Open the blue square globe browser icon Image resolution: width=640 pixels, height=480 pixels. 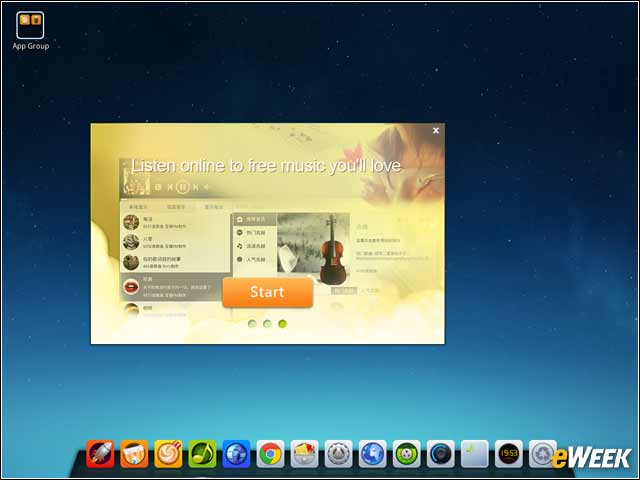(236, 454)
